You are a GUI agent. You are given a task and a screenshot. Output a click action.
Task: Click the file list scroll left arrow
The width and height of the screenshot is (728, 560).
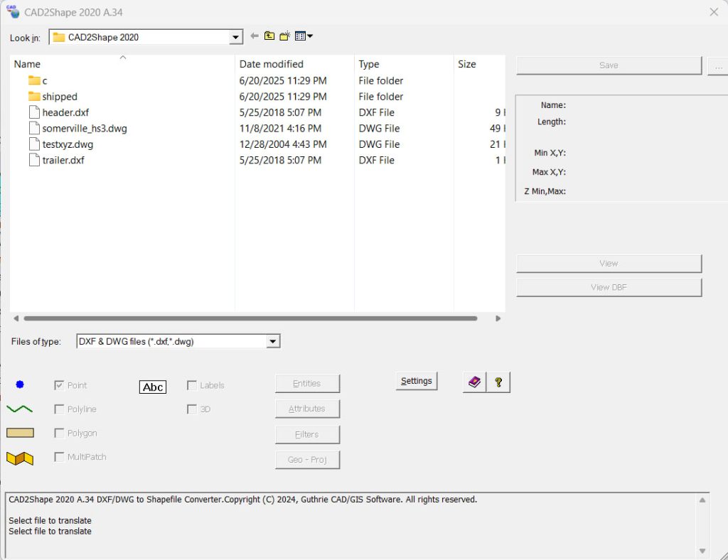tap(16, 318)
